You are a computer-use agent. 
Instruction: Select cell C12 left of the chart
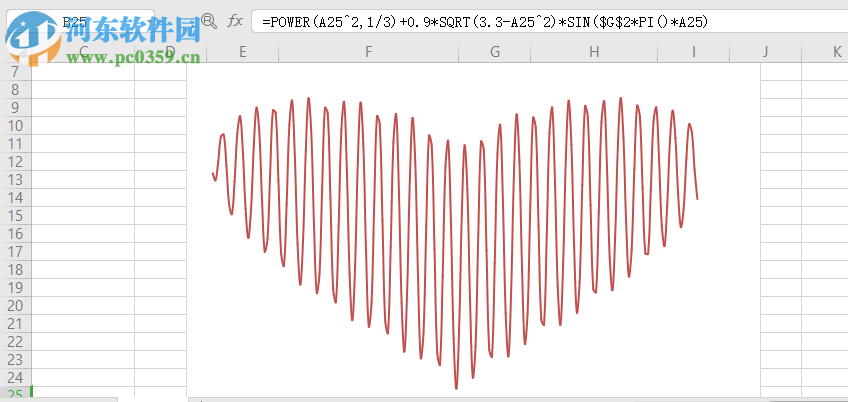click(83, 162)
